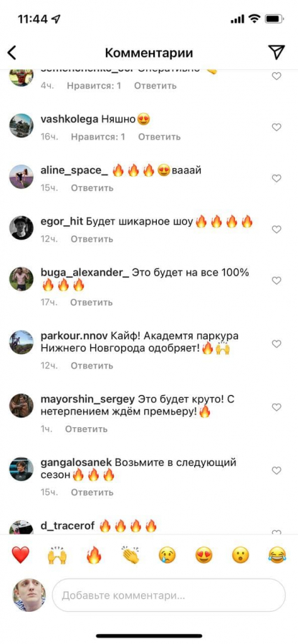Like egor_hit's comment using the heart

click(x=277, y=229)
